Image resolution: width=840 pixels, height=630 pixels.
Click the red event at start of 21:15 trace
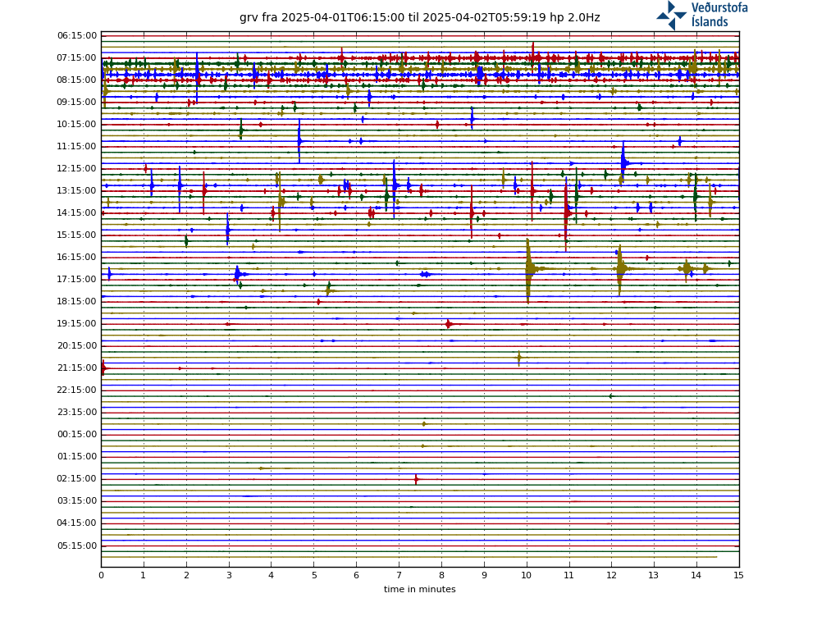coord(104,368)
